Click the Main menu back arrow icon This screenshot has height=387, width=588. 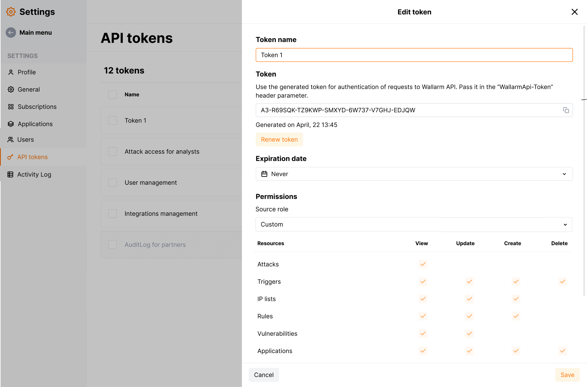[x=11, y=32]
